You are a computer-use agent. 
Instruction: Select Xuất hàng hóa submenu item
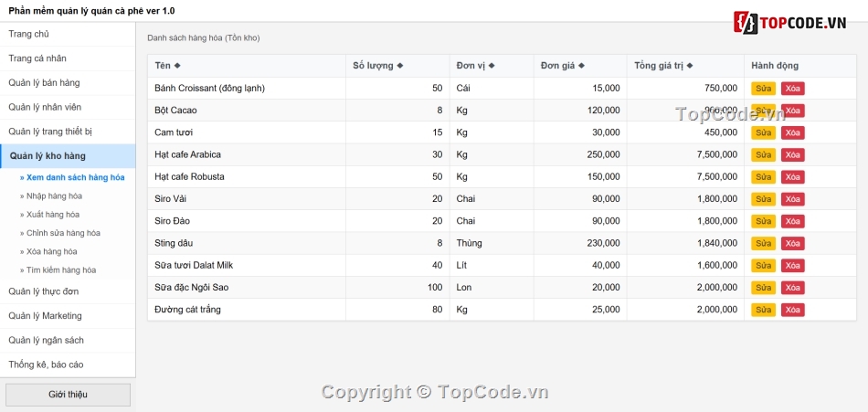pos(49,215)
